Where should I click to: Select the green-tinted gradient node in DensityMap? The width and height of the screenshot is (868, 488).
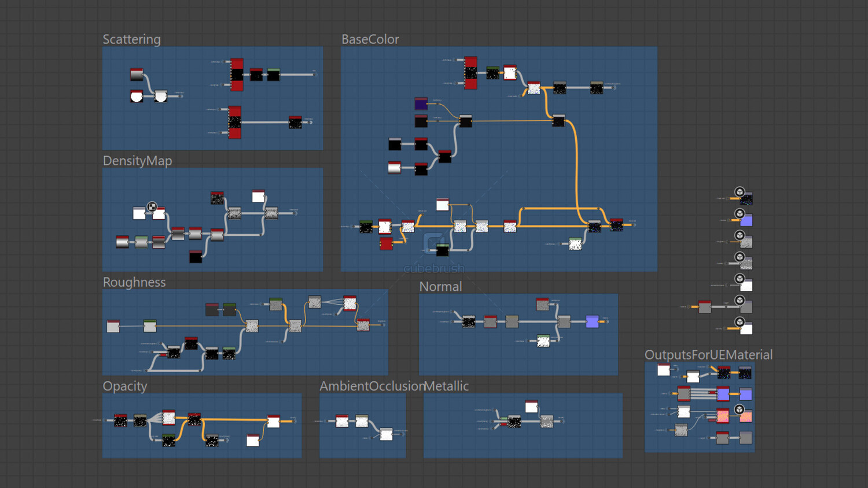142,242
